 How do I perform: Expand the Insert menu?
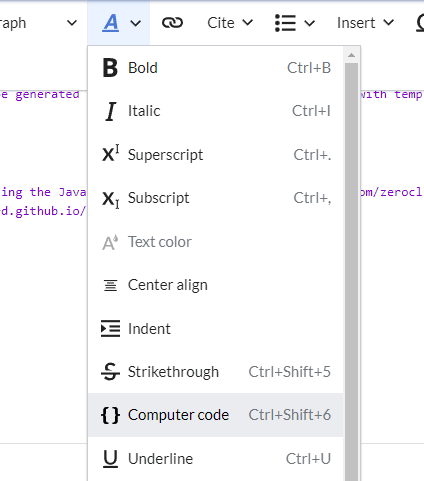tap(365, 23)
